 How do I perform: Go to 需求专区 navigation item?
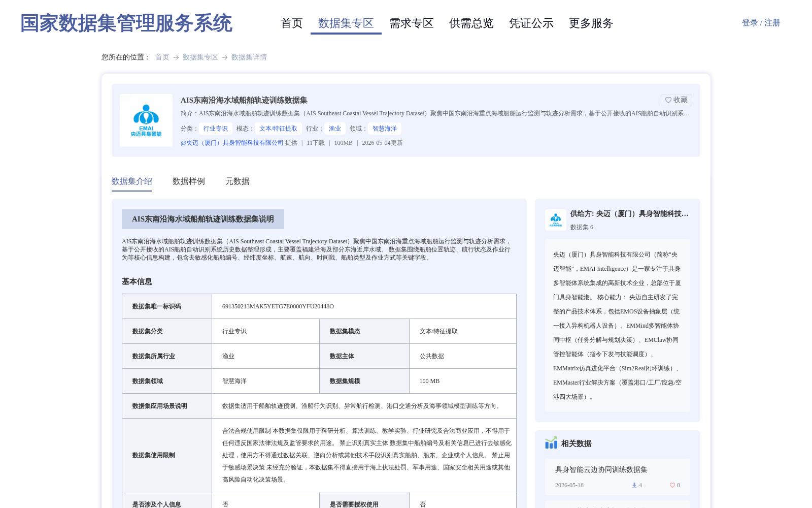pos(412,23)
